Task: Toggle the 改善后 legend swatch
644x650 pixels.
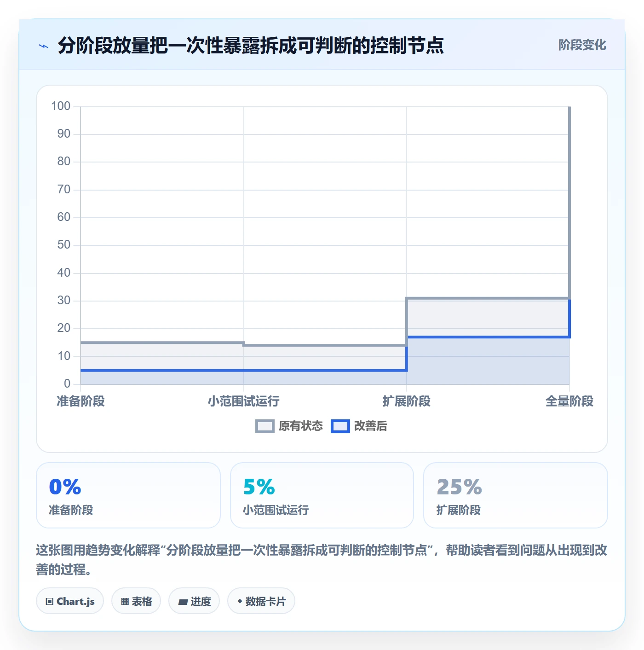Action: pyautogui.click(x=340, y=426)
